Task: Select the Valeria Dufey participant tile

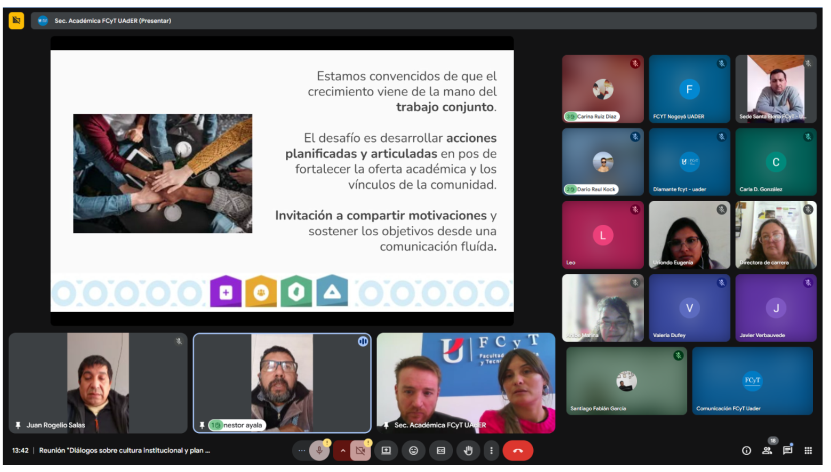Action: point(689,308)
